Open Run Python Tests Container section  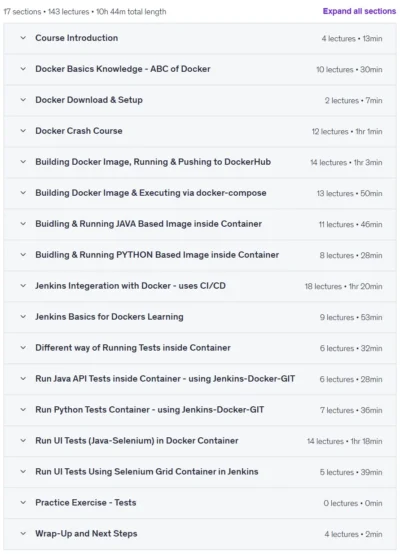click(200, 410)
